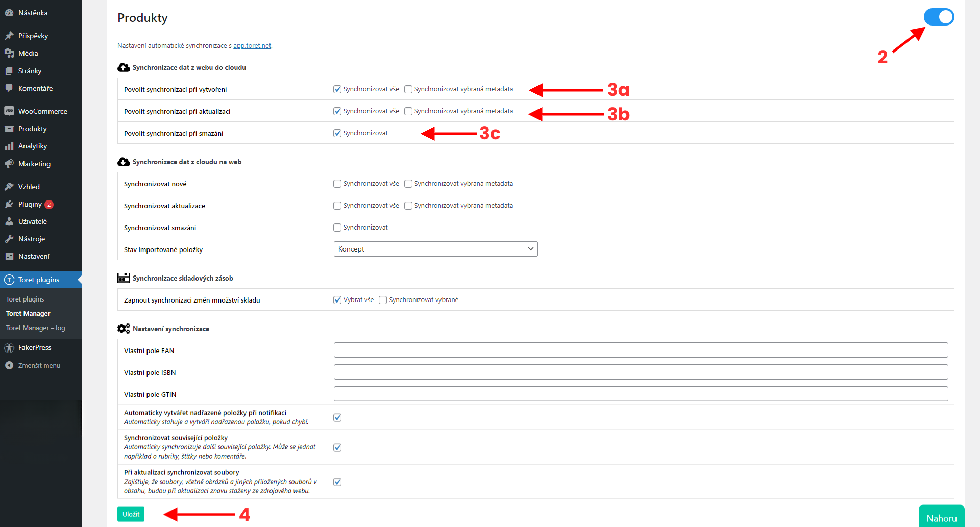Check Synchronizovat vybrané for stock sync

click(x=383, y=300)
